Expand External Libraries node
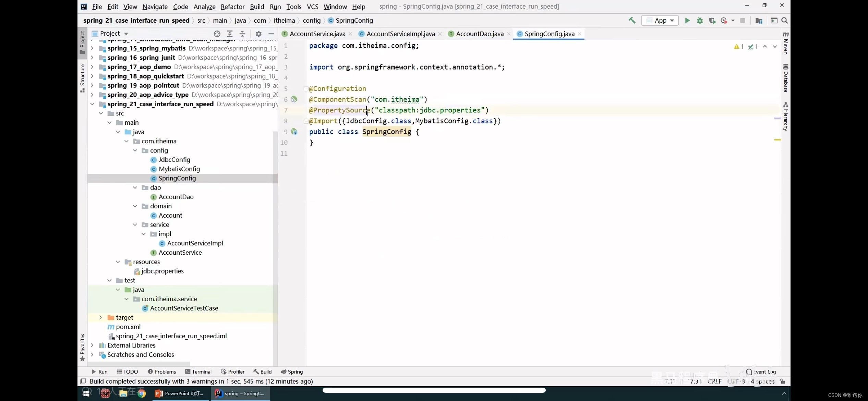This screenshot has height=401, width=868. click(x=92, y=345)
